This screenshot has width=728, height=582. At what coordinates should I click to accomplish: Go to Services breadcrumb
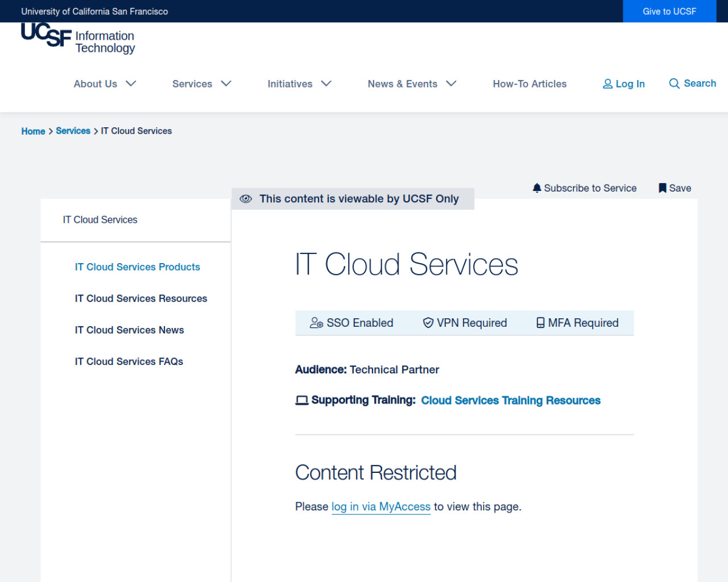pyautogui.click(x=73, y=131)
